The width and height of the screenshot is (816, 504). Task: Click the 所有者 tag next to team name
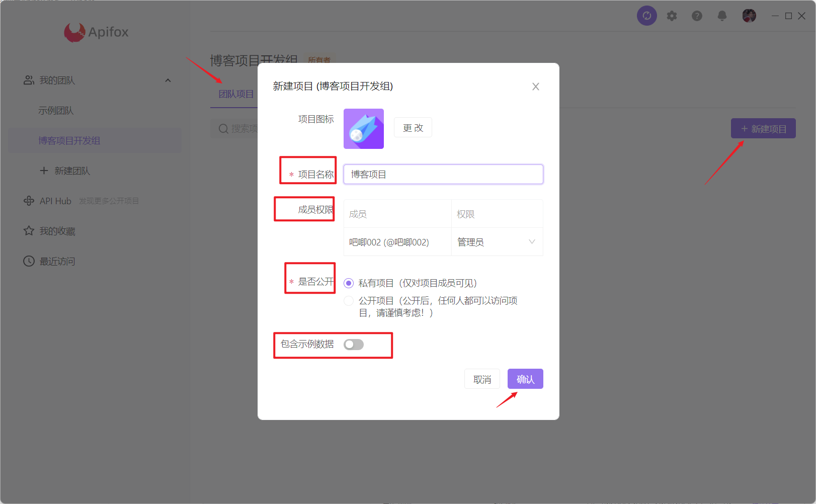coord(319,60)
